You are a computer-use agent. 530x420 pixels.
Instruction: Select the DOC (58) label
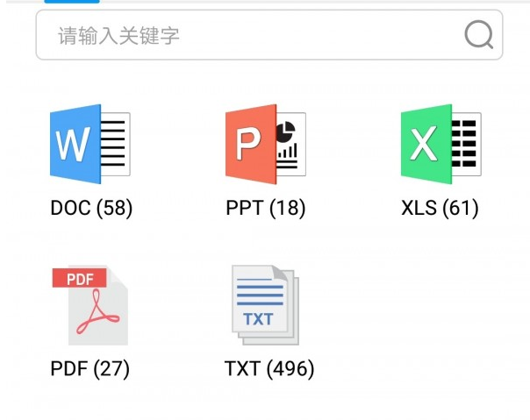pyautogui.click(x=91, y=208)
